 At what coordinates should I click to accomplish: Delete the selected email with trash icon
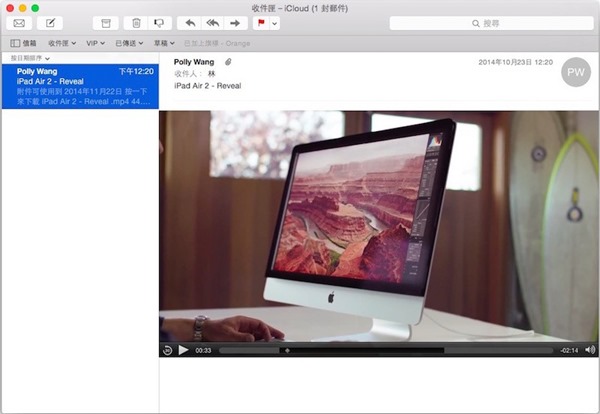pyautogui.click(x=136, y=23)
